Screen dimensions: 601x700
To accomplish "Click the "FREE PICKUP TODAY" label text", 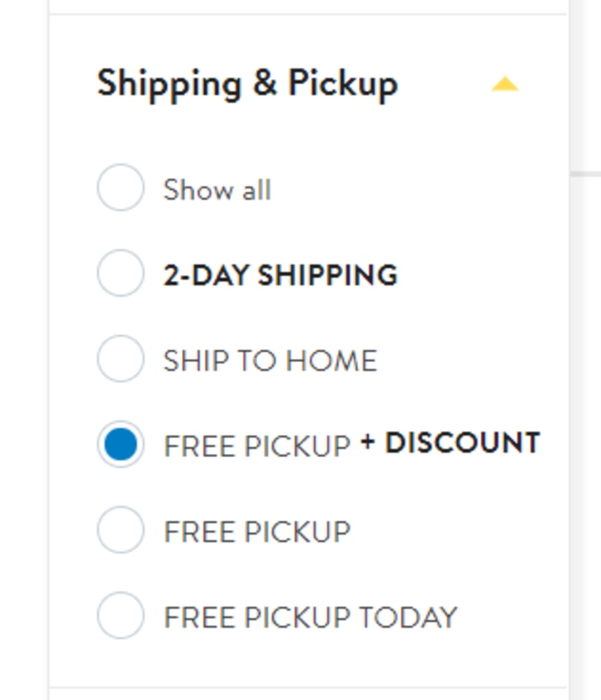I will pos(310,617).
